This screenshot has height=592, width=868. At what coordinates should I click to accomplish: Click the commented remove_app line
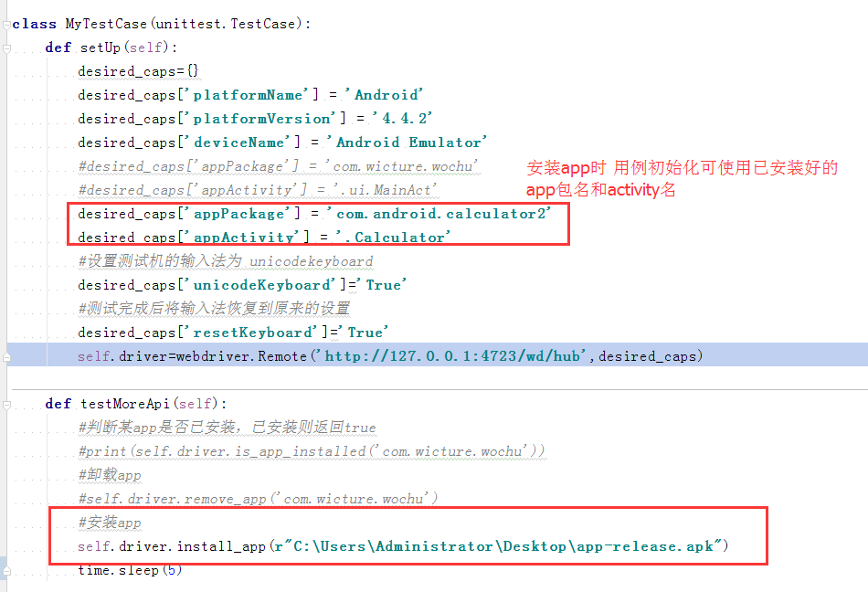point(258,499)
